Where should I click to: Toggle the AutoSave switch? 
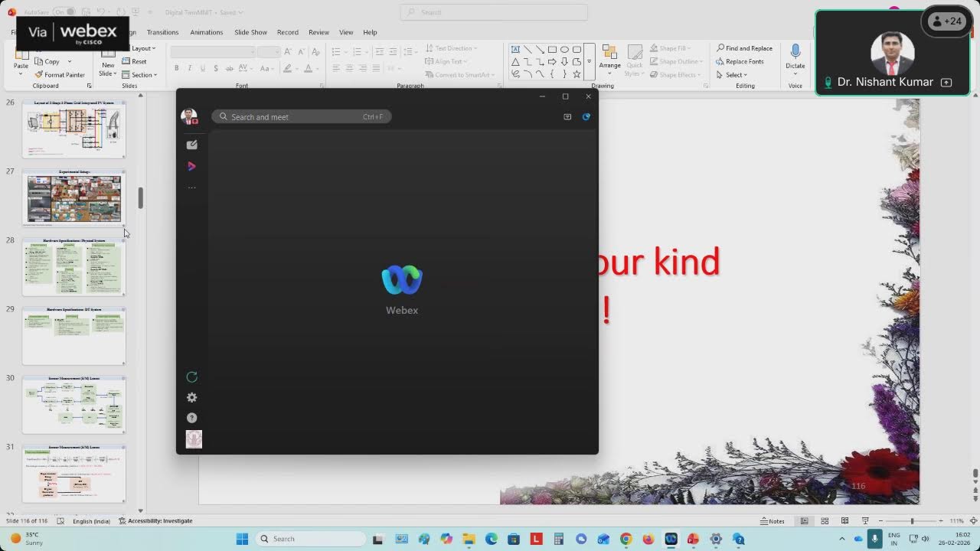[64, 12]
